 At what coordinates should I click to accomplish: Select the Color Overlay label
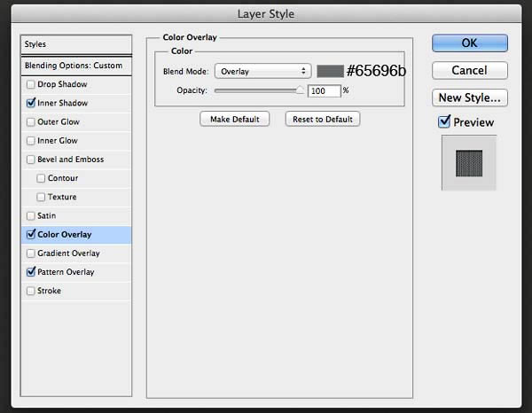65,234
